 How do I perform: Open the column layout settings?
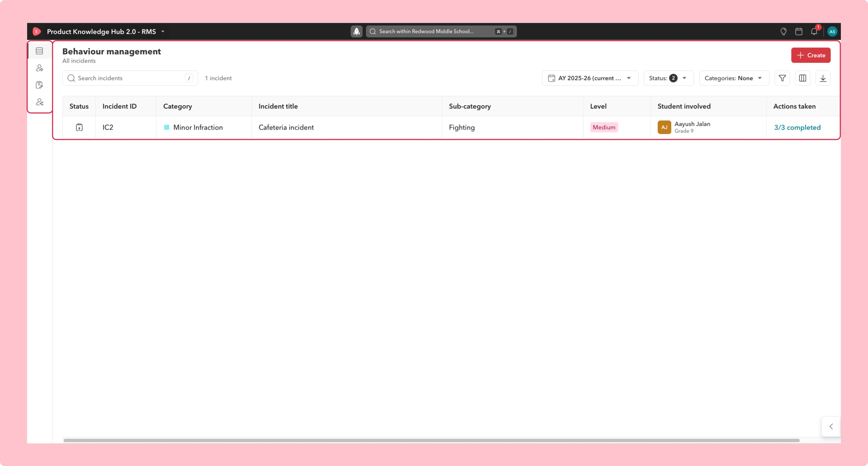pyautogui.click(x=803, y=78)
